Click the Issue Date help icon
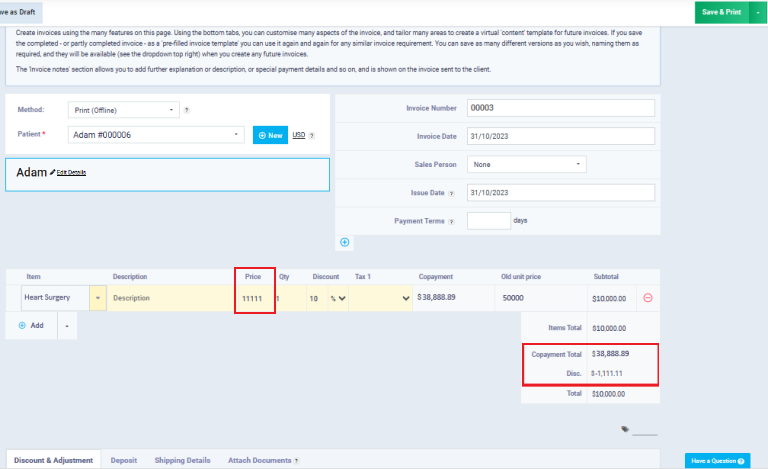 [x=451, y=193]
